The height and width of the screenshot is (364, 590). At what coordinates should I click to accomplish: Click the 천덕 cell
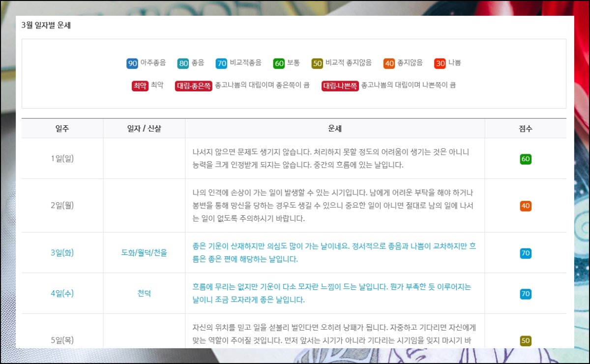pos(144,294)
